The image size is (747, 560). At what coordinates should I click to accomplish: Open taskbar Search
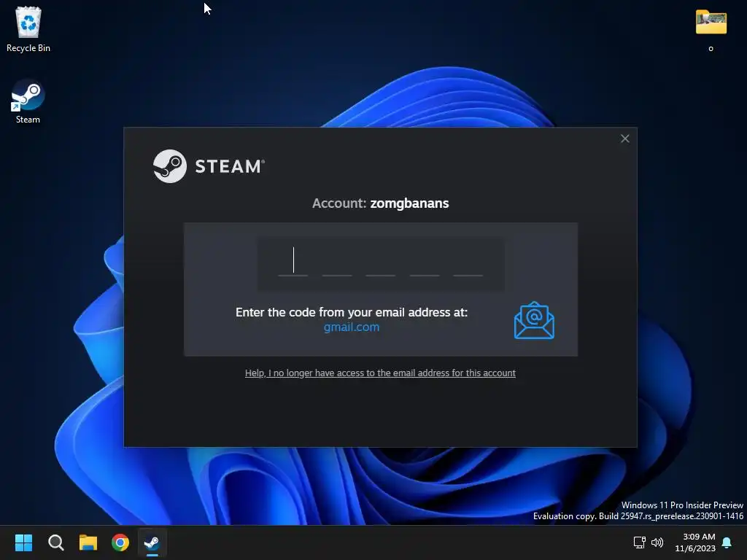(x=55, y=542)
